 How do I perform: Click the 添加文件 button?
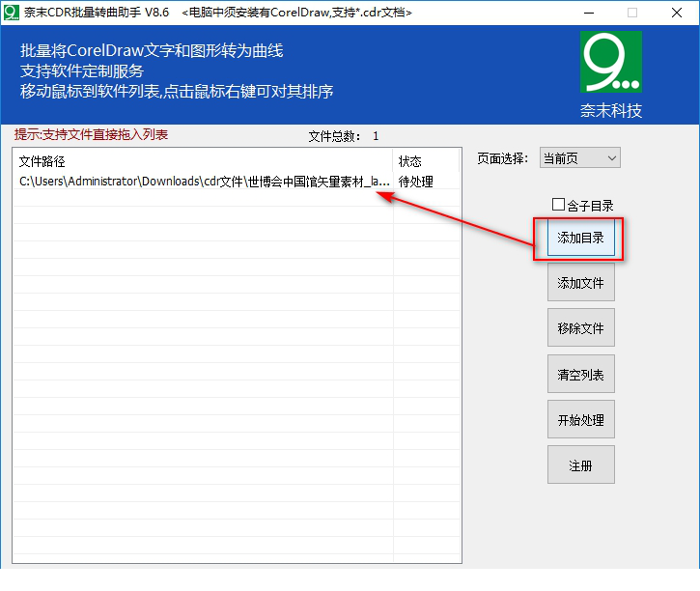pyautogui.click(x=580, y=283)
